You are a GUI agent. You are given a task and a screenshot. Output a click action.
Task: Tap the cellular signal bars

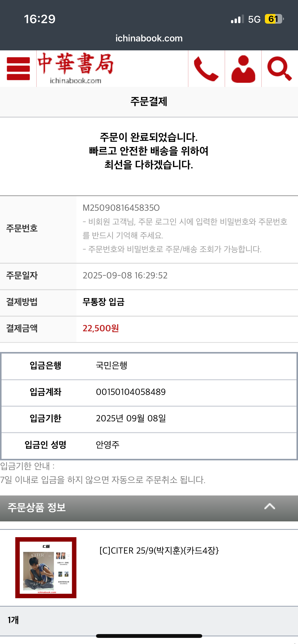pos(237,19)
